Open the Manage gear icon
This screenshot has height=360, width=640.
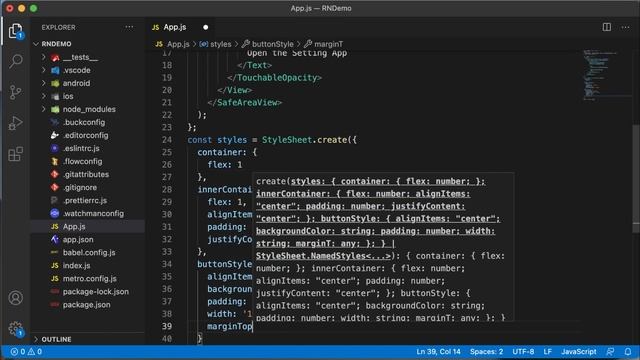tap(16, 329)
